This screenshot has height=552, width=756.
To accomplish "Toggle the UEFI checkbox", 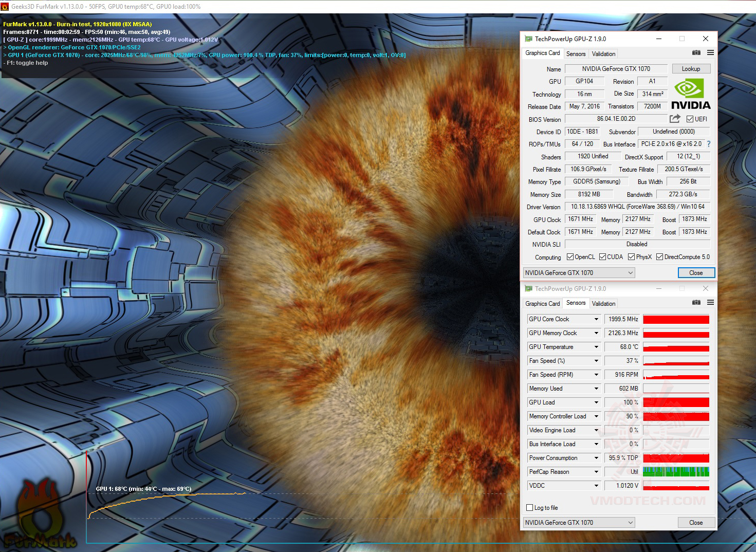I will click(x=690, y=119).
